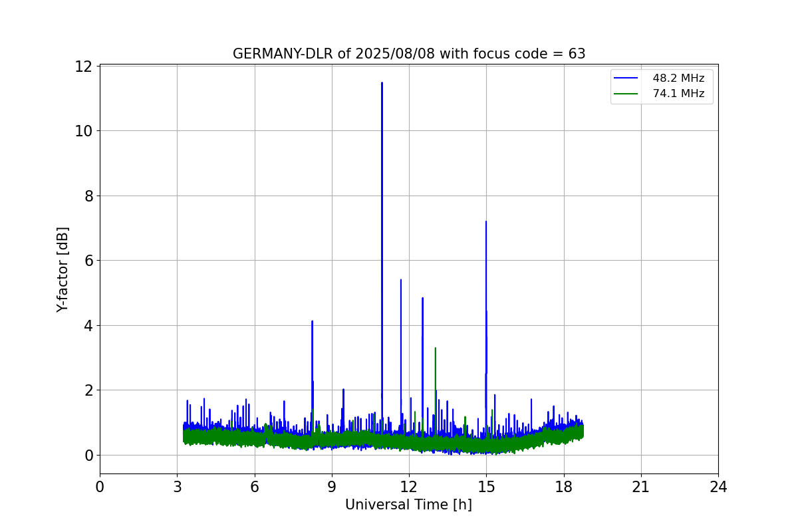
Task: Click the blue line swatch in legend
Action: coord(626,78)
